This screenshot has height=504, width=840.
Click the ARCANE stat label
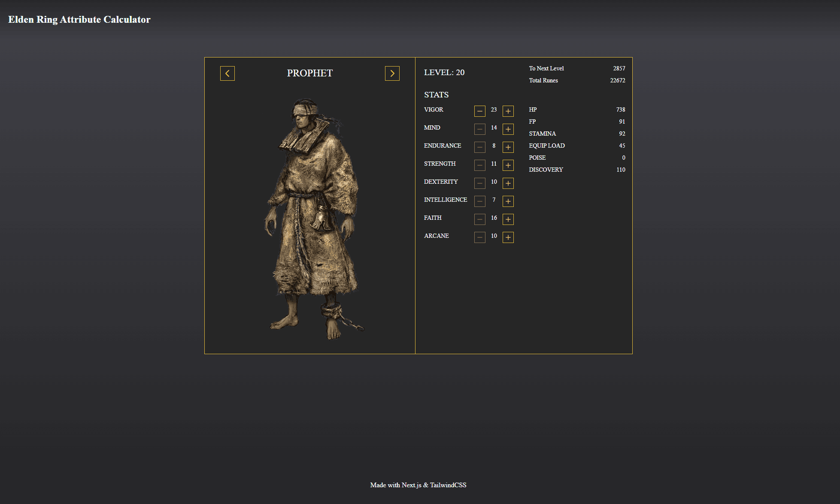click(437, 236)
